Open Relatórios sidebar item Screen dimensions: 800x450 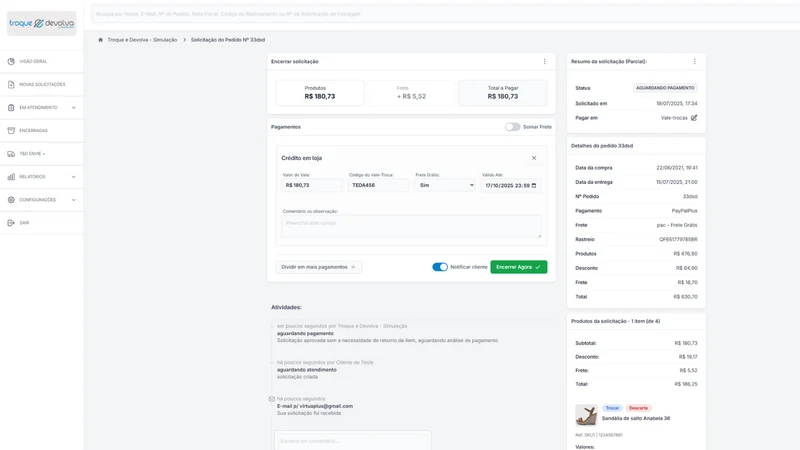[42, 177]
